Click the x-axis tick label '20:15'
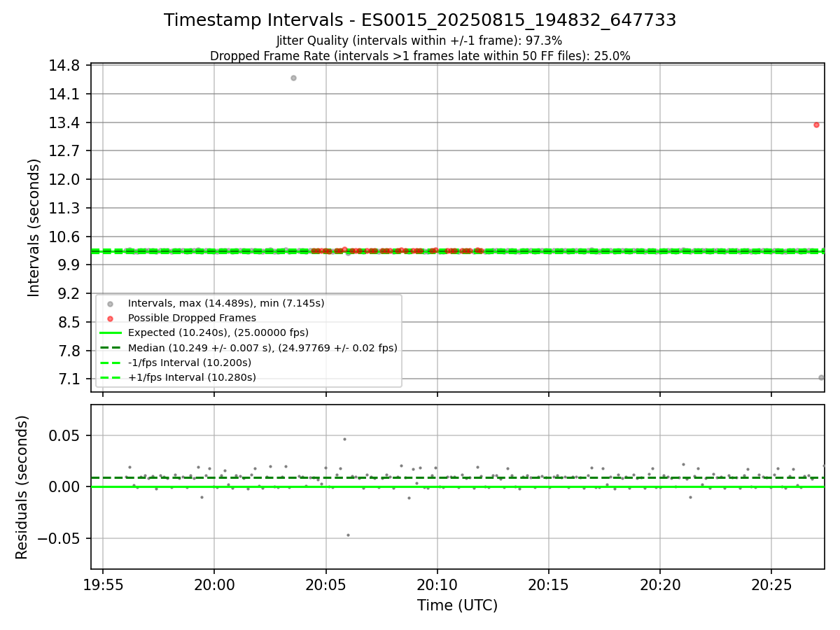The image size is (840, 630). tap(549, 584)
